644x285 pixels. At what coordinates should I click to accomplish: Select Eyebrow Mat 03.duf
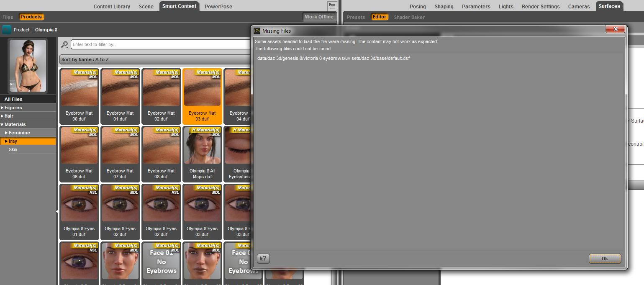point(202,96)
